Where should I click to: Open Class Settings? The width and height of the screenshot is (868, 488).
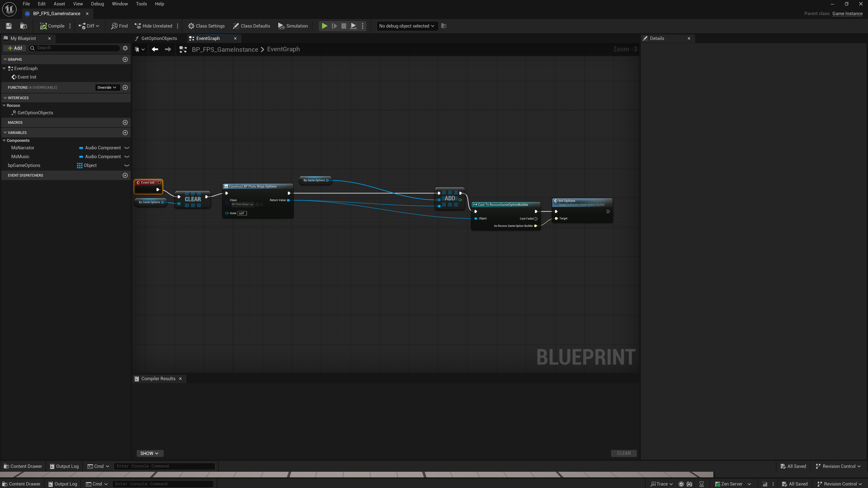point(206,26)
